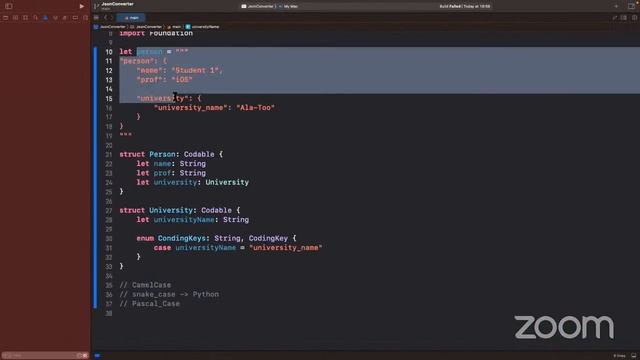
Task: Go back in editor history
Action: pos(106,18)
